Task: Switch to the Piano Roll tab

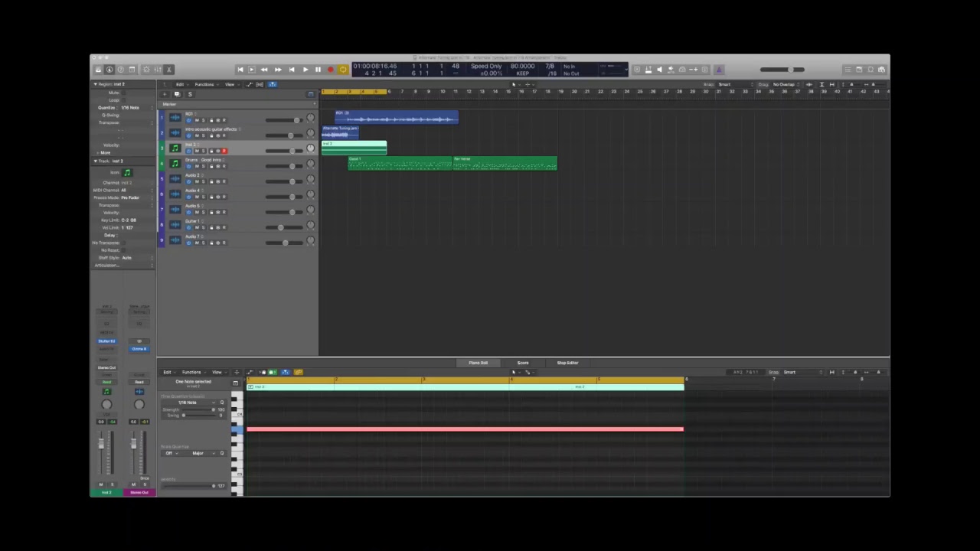Action: coord(478,363)
